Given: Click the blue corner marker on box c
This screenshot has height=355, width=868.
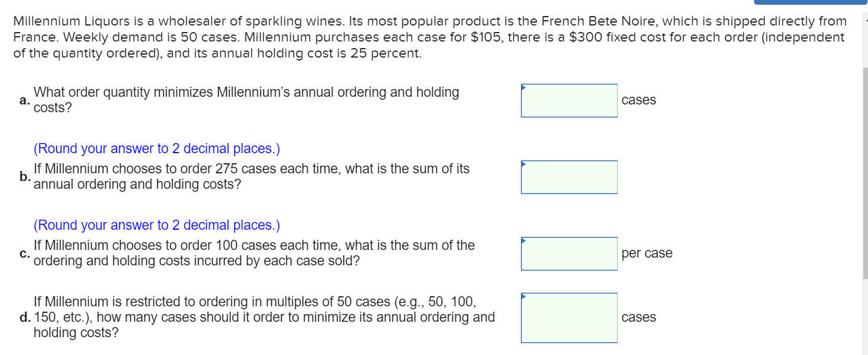Looking at the screenshot, I should (523, 239).
